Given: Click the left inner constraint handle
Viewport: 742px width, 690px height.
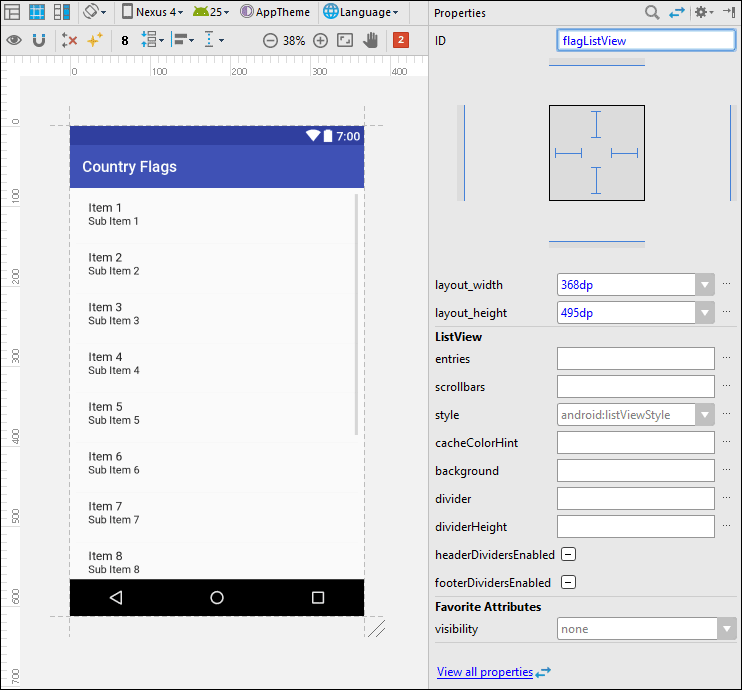Looking at the screenshot, I should tap(568, 153).
